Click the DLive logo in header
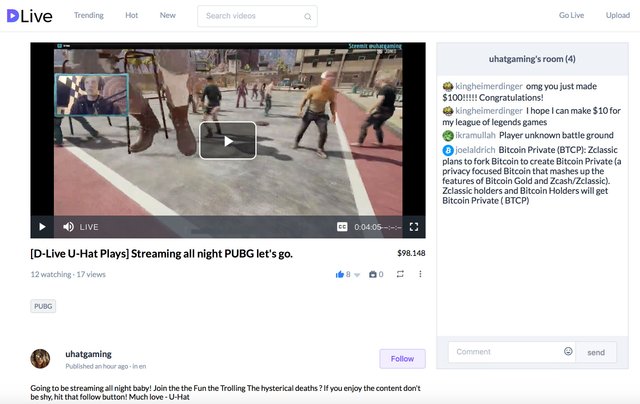Viewport: 640px width, 404px height. pos(28,15)
